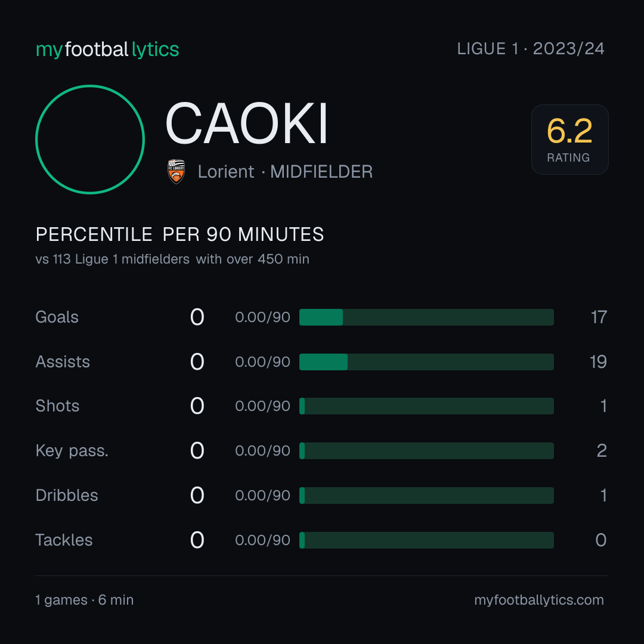644x644 pixels.
Task: Click the Goals stat label
Action: [x=57, y=317]
